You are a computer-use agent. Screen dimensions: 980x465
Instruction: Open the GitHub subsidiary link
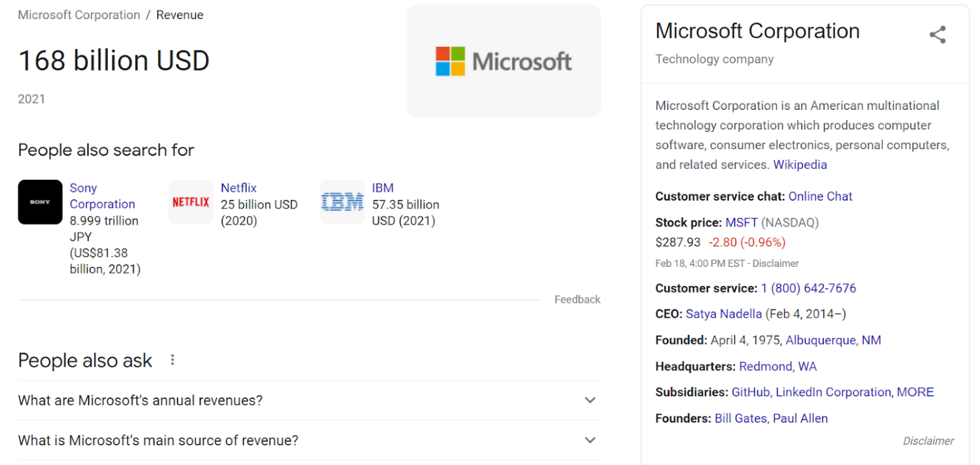pyautogui.click(x=751, y=392)
